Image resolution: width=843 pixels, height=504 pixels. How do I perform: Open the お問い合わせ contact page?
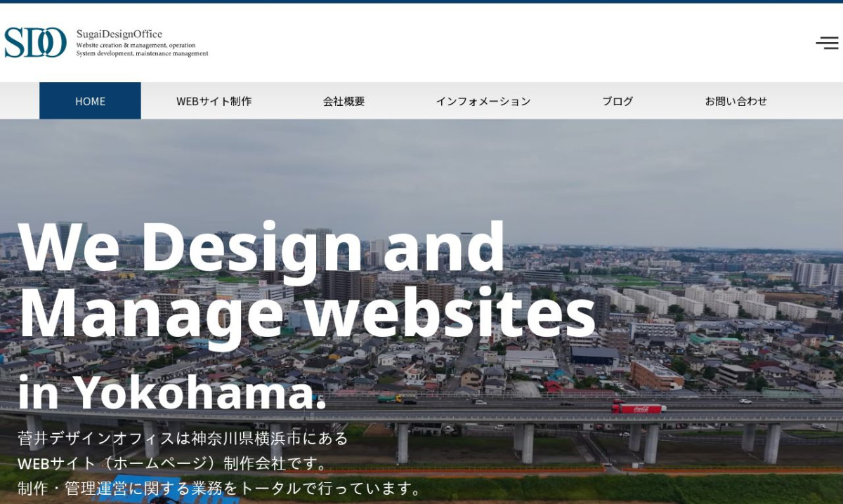736,101
